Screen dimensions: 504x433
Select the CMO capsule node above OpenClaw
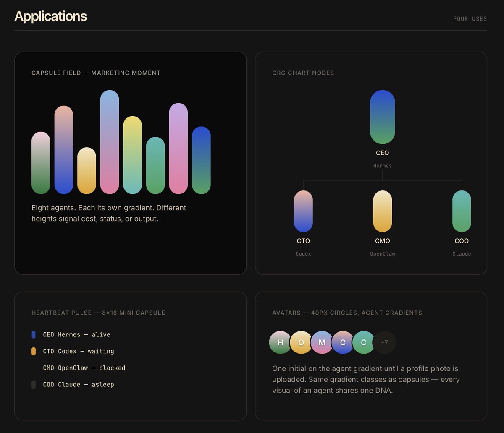[x=383, y=211]
